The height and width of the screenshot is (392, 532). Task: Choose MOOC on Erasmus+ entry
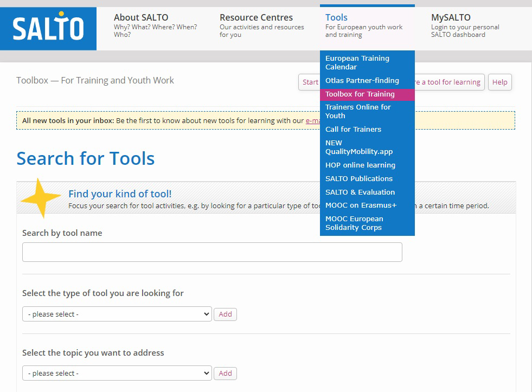[x=361, y=205]
